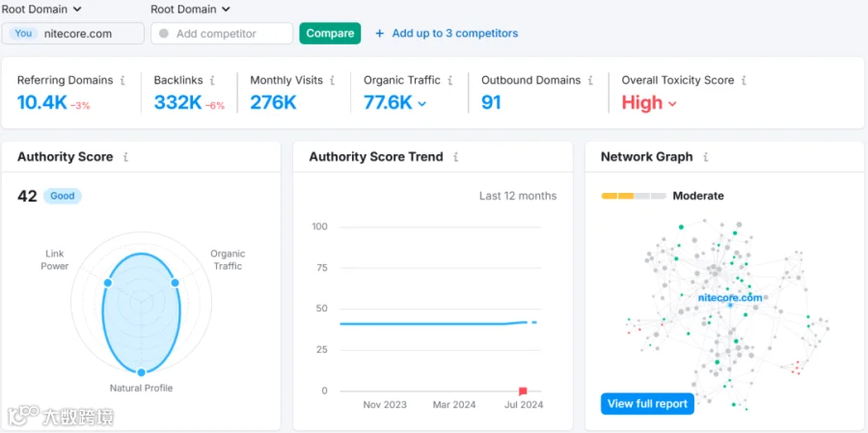Open info icon next to Monthly Visits

pyautogui.click(x=332, y=80)
